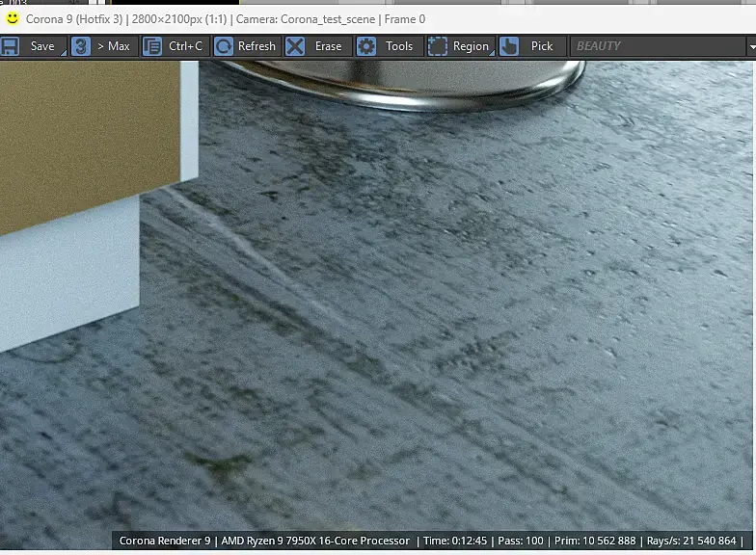Click the Ctrl+C clipboard icon

[152, 46]
